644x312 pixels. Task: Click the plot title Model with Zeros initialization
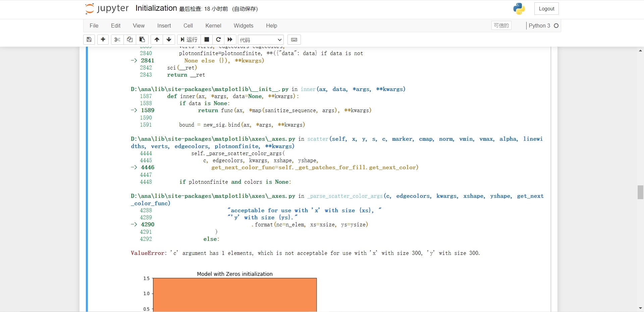point(235,274)
